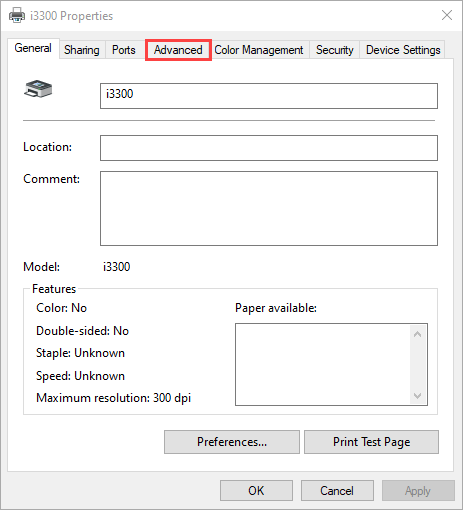The width and height of the screenshot is (463, 510).
Task: Switch to the Sharing tab
Action: pos(82,50)
